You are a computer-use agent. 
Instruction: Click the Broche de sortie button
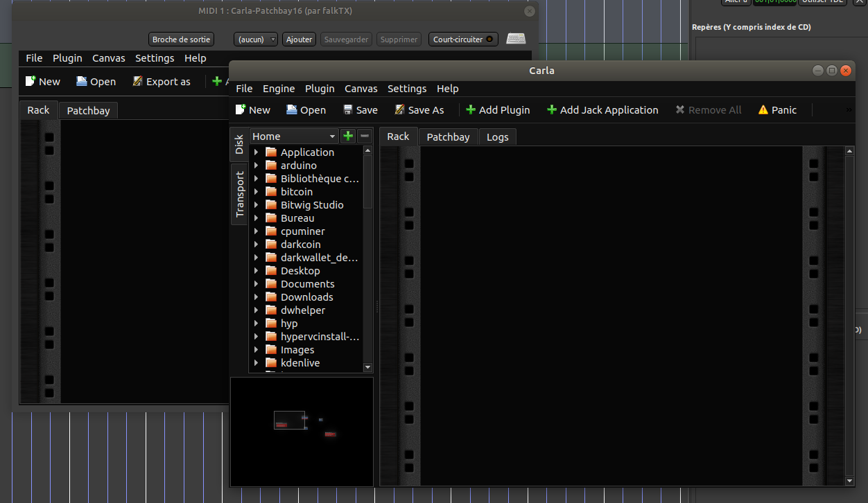pyautogui.click(x=181, y=39)
